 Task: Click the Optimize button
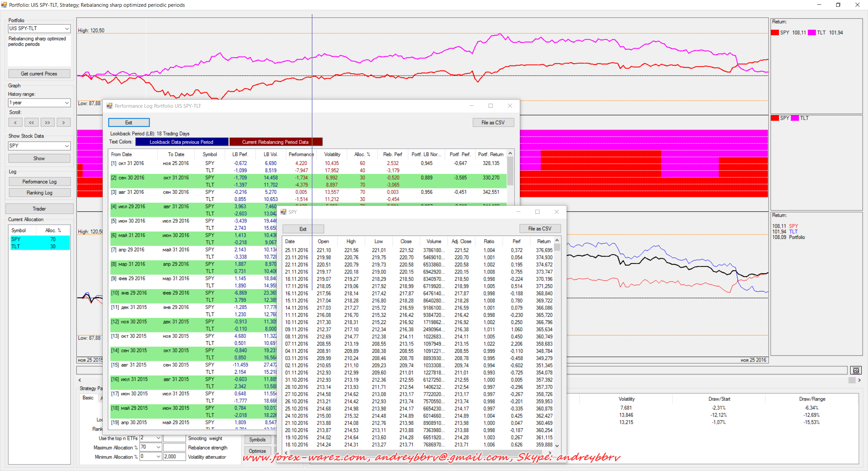pos(257,451)
